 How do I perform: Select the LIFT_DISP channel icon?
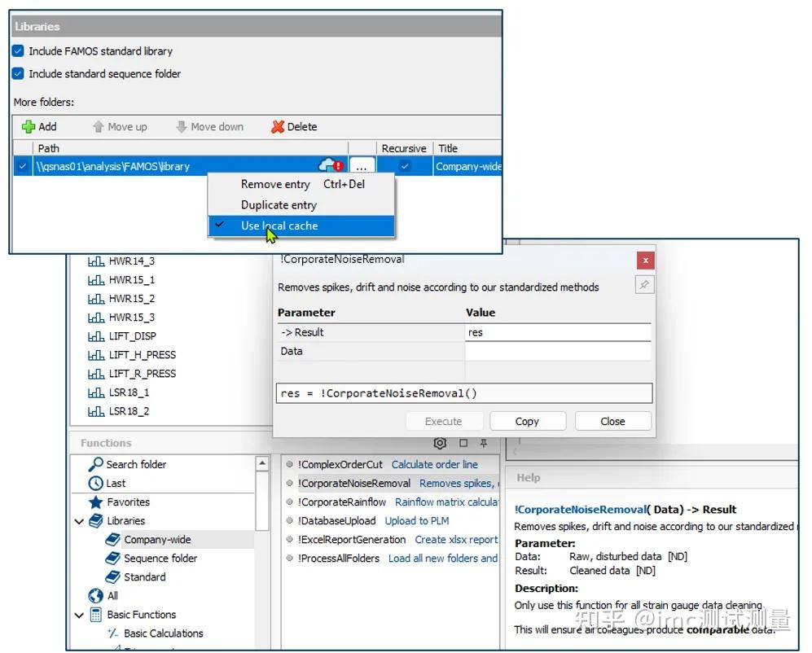(x=96, y=336)
